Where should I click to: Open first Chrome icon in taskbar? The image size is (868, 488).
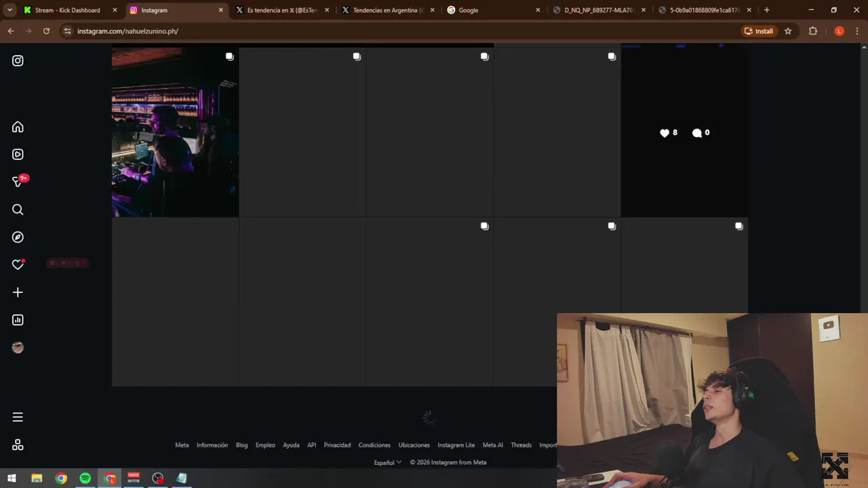[x=61, y=478]
